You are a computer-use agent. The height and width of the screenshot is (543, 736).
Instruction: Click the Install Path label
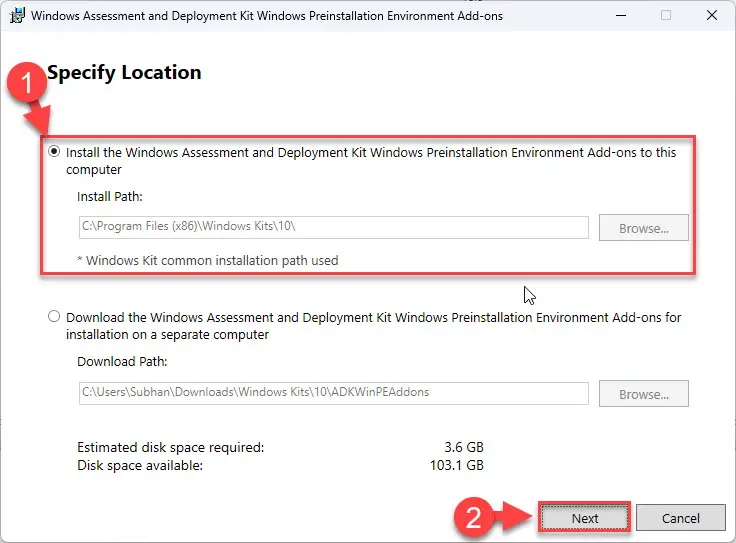pyautogui.click(x=110, y=196)
